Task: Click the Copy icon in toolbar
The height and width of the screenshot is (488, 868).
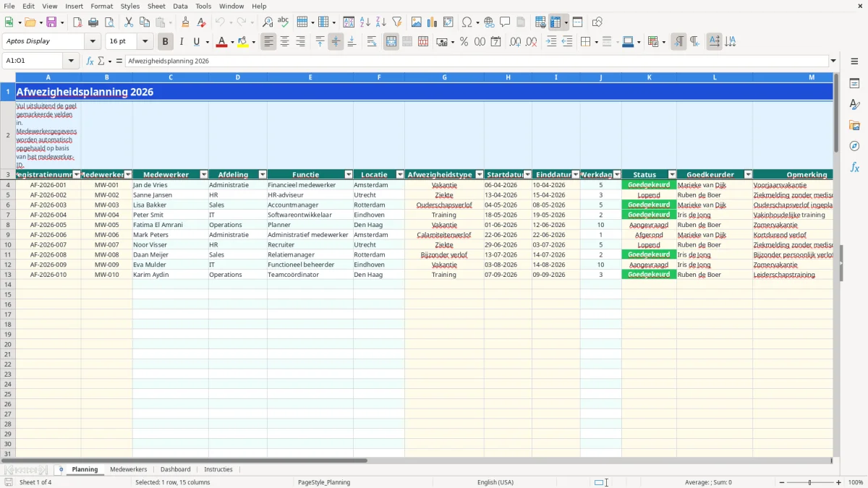Action: pyautogui.click(x=145, y=22)
